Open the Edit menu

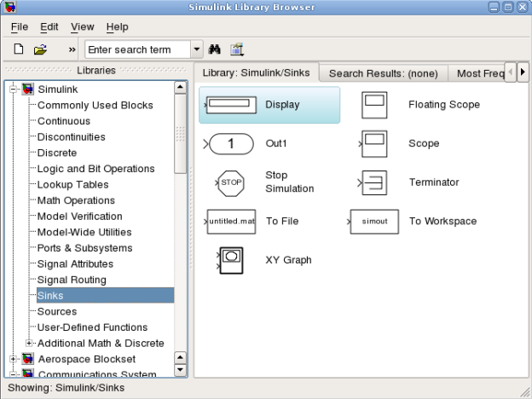[49, 26]
